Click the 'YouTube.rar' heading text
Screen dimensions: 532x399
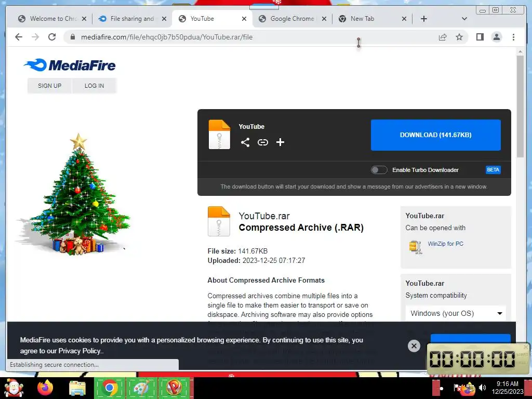264,216
